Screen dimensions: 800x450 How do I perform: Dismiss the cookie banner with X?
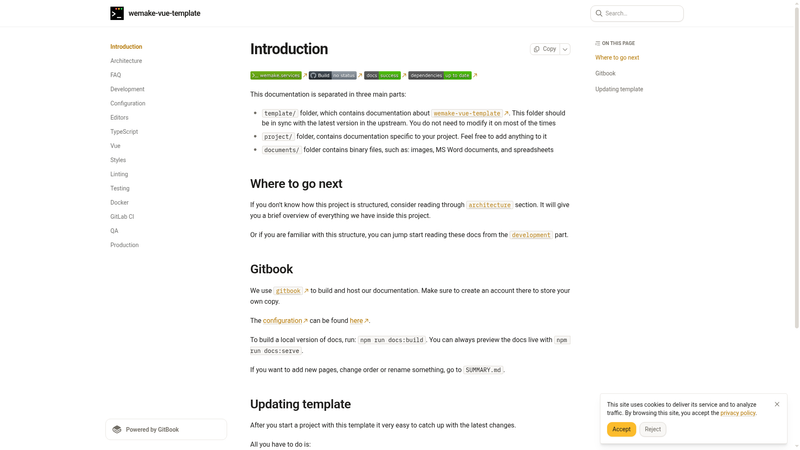coord(777,404)
